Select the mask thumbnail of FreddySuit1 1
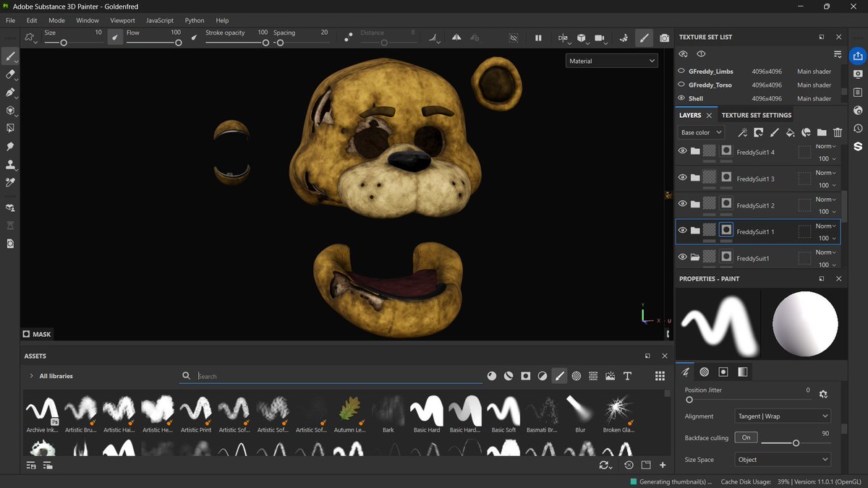 click(726, 231)
